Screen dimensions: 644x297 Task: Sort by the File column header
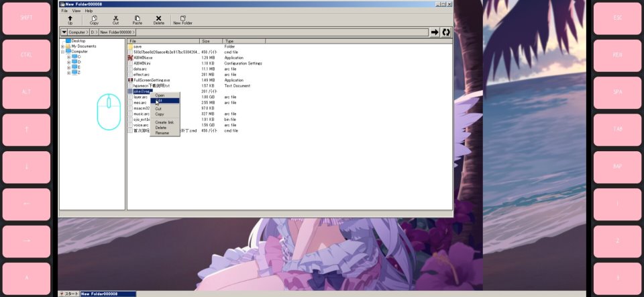click(x=164, y=41)
